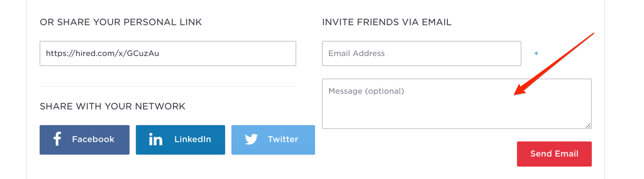Screen dimensions: 644x179
Task: Send the invitation with Send Email
Action: pos(554,154)
